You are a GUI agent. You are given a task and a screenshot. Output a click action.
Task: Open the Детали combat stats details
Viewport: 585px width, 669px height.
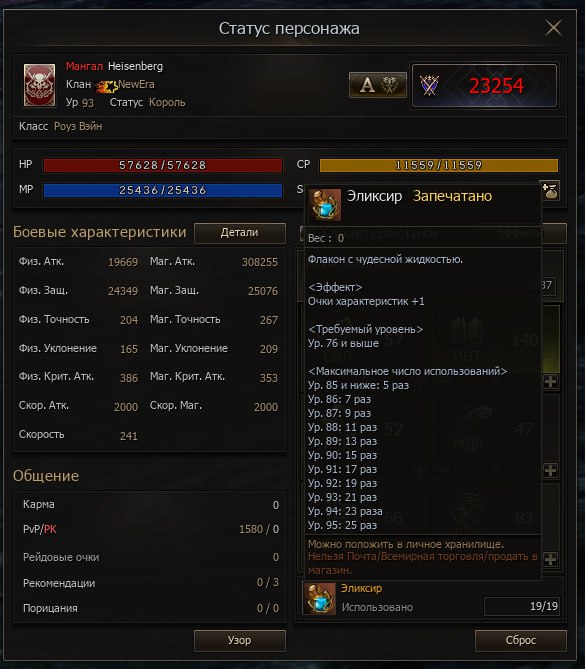240,233
